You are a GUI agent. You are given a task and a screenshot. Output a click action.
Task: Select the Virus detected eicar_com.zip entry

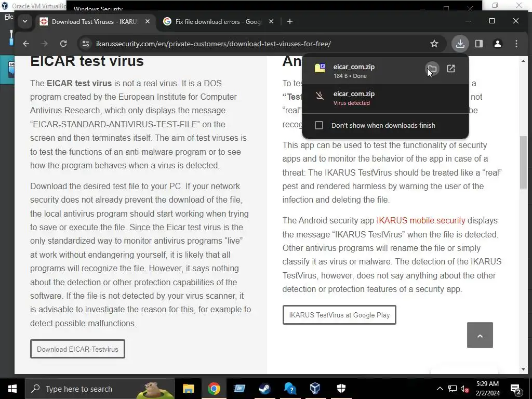pos(385,98)
